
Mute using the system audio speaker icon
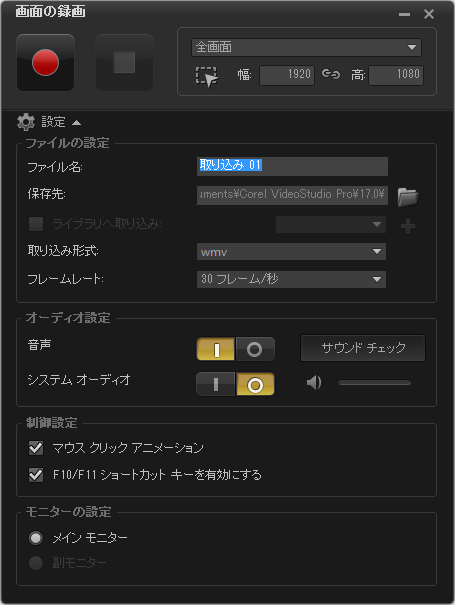[x=314, y=383]
